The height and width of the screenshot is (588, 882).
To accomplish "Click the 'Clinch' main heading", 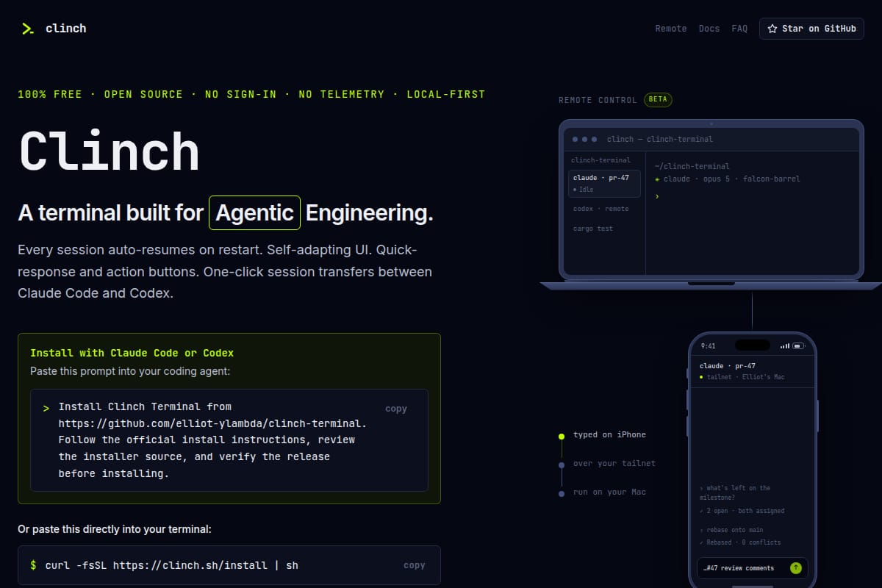I will [109, 152].
